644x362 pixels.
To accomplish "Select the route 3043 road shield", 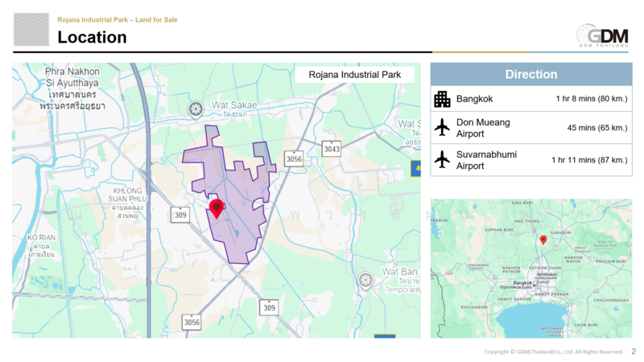I will pyautogui.click(x=332, y=149).
